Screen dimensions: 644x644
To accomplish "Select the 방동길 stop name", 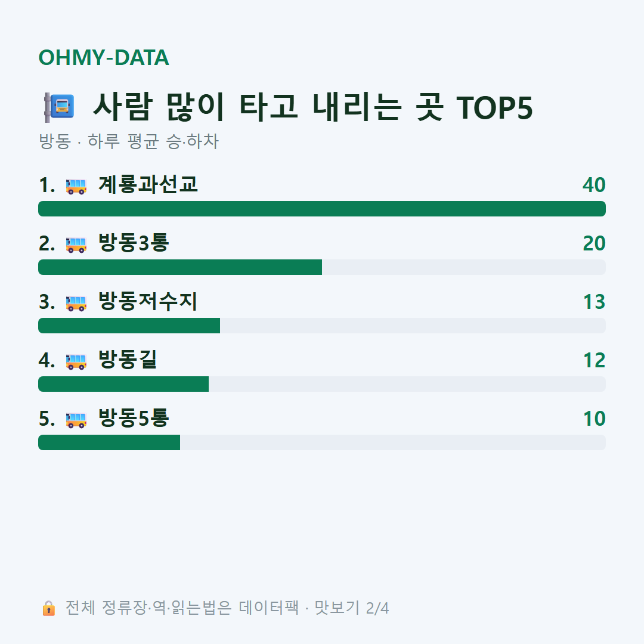I will coord(128,360).
